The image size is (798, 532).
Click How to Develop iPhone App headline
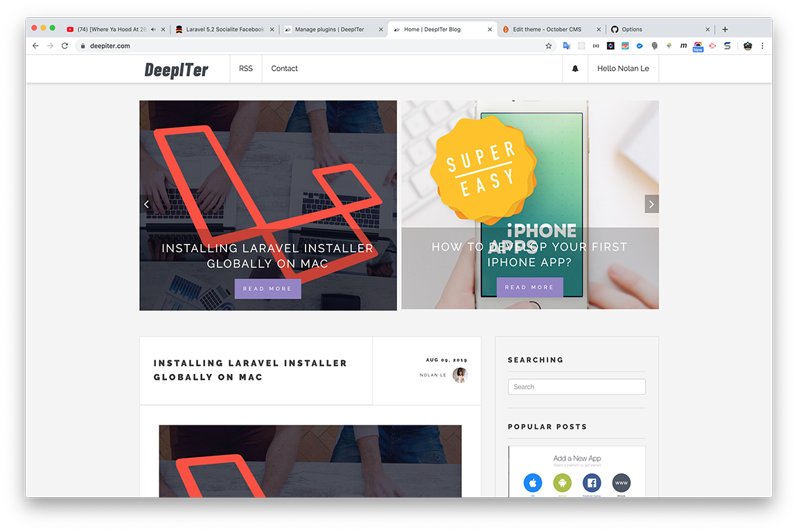pyautogui.click(x=529, y=254)
